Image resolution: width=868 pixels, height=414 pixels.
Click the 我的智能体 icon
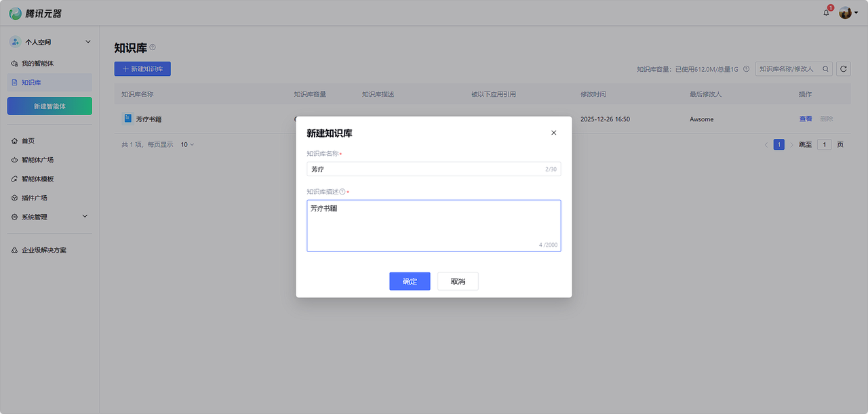tap(15, 64)
